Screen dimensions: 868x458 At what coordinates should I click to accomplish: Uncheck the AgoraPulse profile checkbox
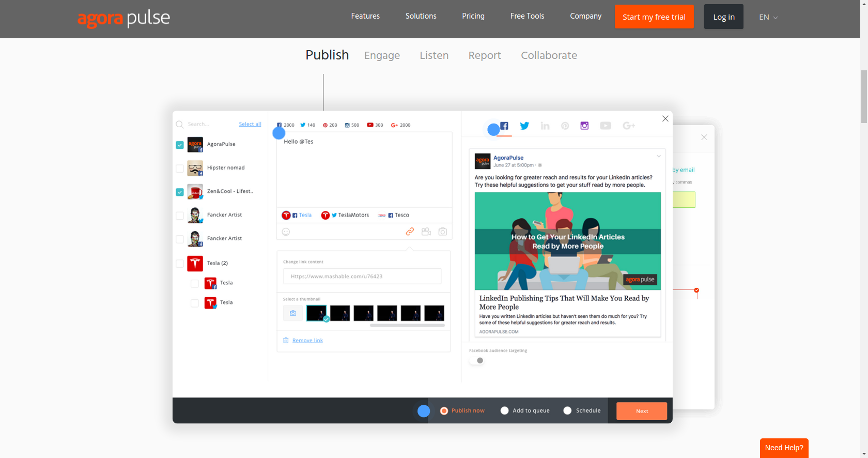click(180, 145)
